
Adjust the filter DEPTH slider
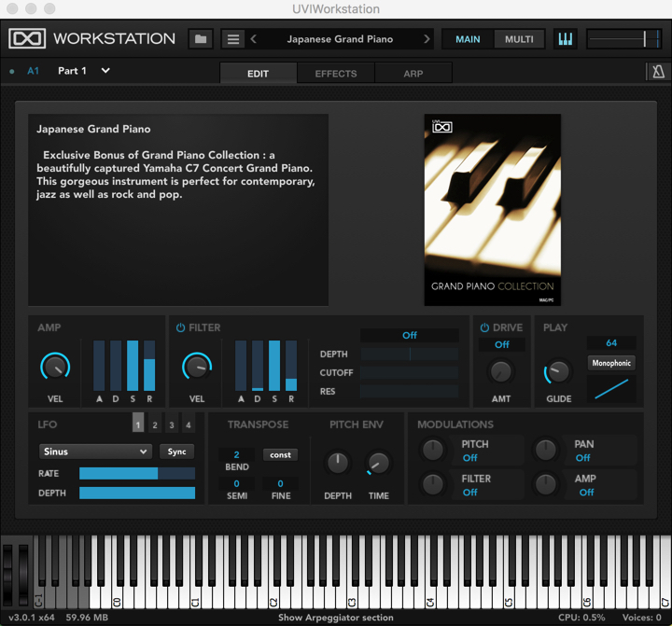click(410, 354)
